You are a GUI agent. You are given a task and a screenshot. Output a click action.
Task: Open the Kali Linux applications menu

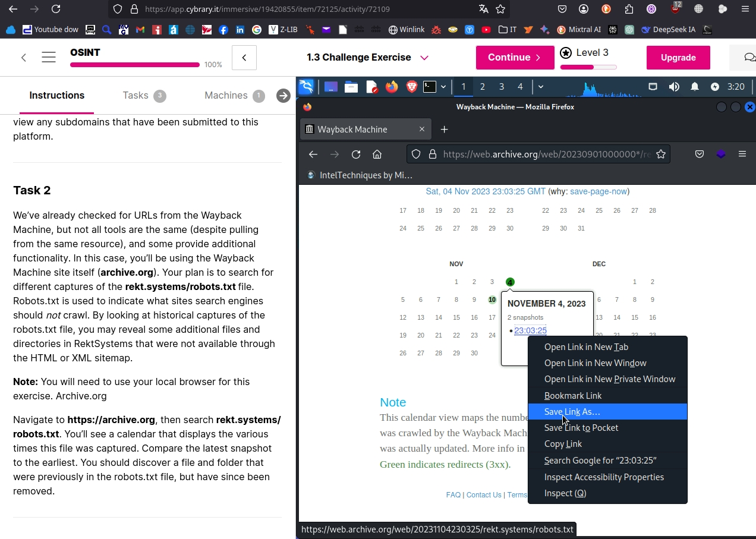click(306, 87)
